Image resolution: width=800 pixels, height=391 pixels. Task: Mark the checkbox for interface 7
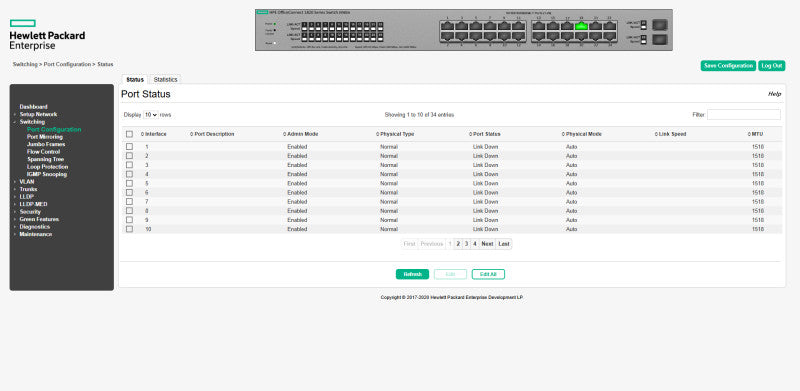(130, 202)
